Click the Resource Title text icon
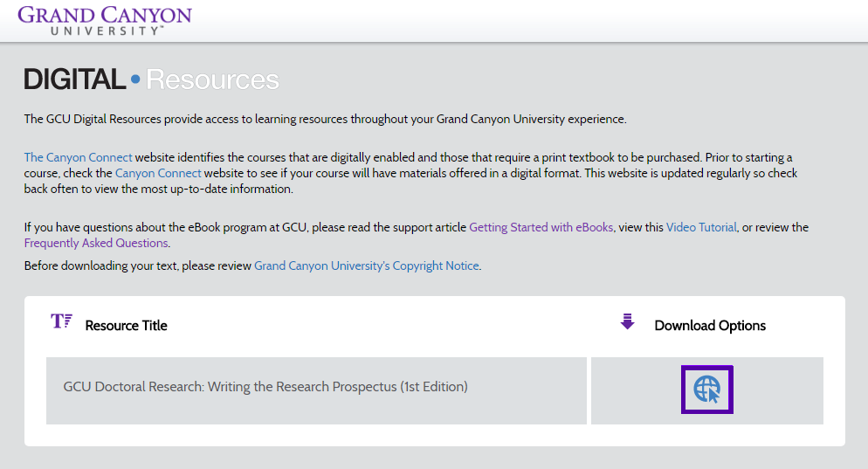Viewport: 868px width, 469px height. (61, 321)
